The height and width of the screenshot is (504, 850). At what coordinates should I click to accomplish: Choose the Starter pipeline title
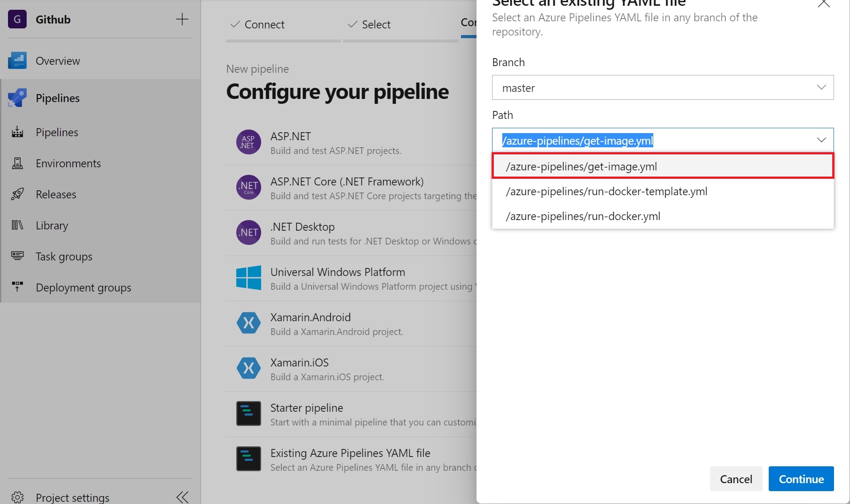306,408
